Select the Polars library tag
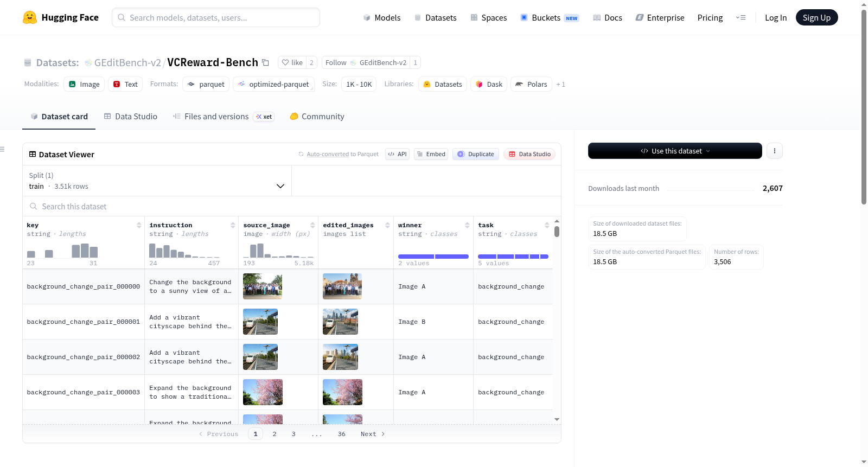 coord(531,84)
